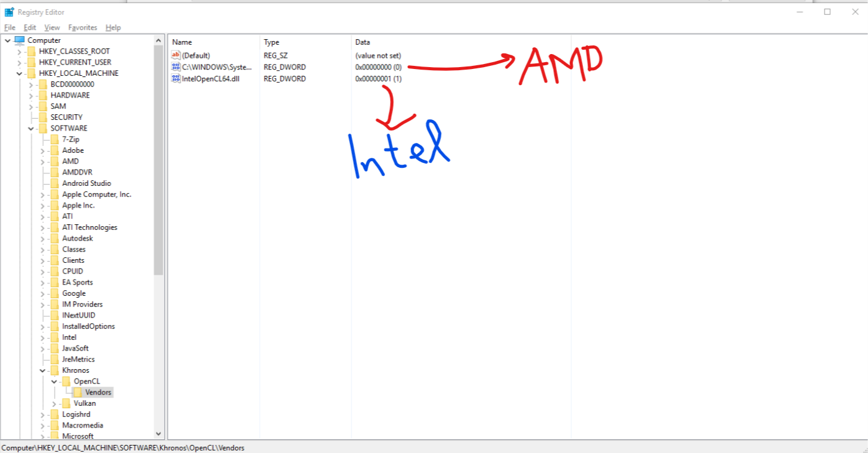Collapse the HKEY_LOCAL_MACHINE node
The image size is (868, 453).
coord(19,73)
